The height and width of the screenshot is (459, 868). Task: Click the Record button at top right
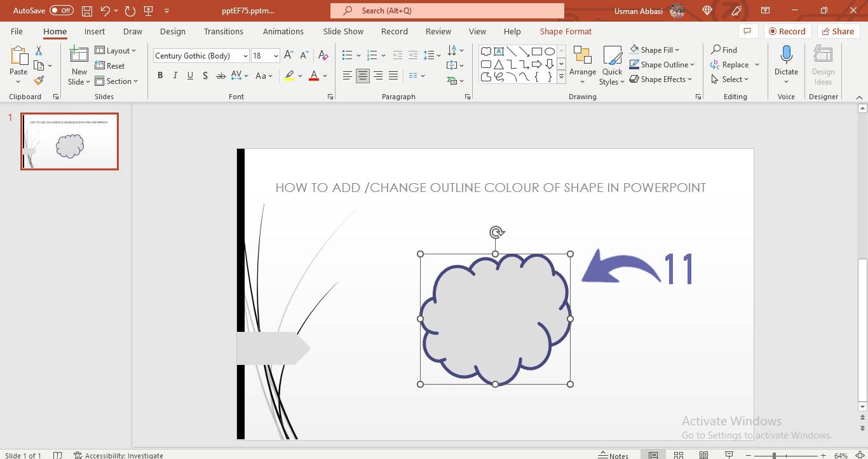787,31
